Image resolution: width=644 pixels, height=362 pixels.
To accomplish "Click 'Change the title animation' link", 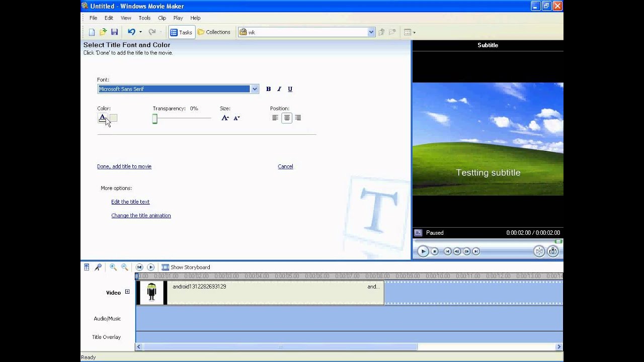I will (x=141, y=215).
